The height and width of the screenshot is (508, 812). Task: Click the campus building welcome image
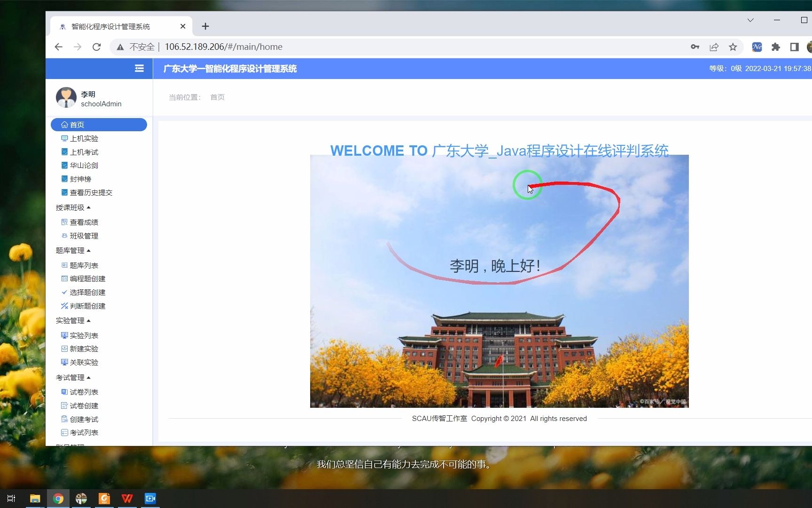pyautogui.click(x=499, y=281)
